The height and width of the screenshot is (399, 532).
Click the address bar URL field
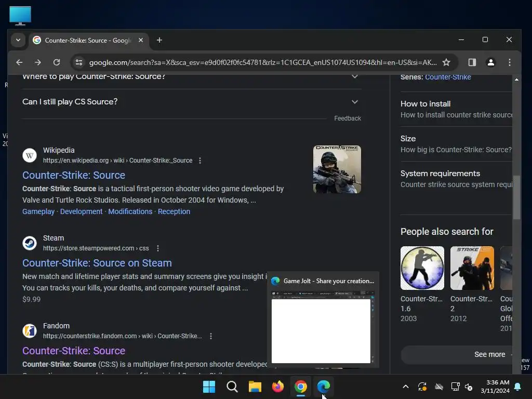(x=263, y=62)
